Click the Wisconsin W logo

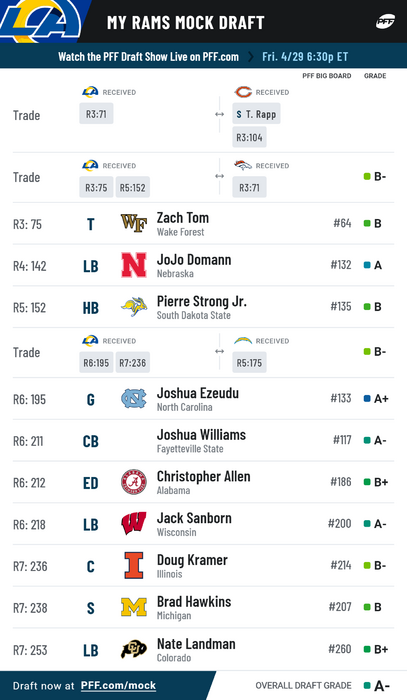pos(134,523)
